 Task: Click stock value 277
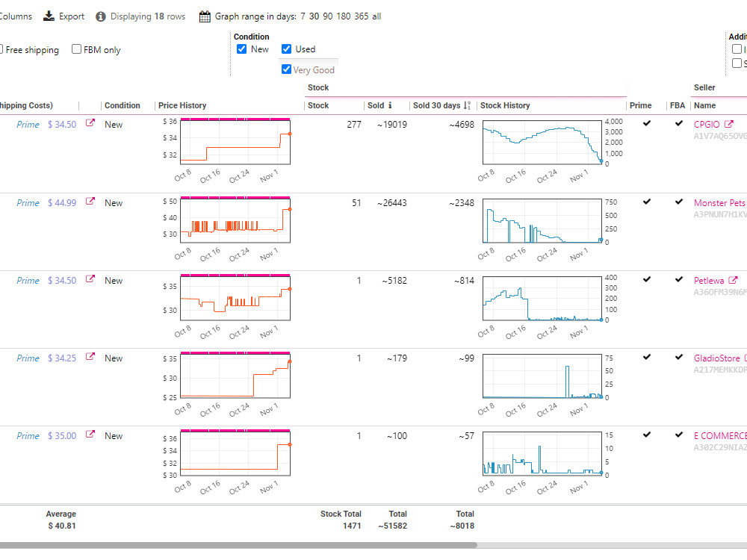point(354,124)
